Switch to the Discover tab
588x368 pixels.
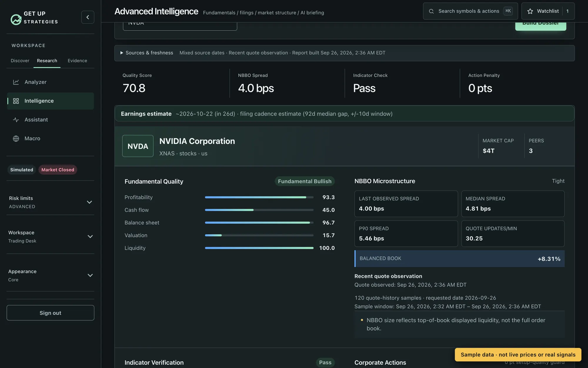[x=20, y=61]
